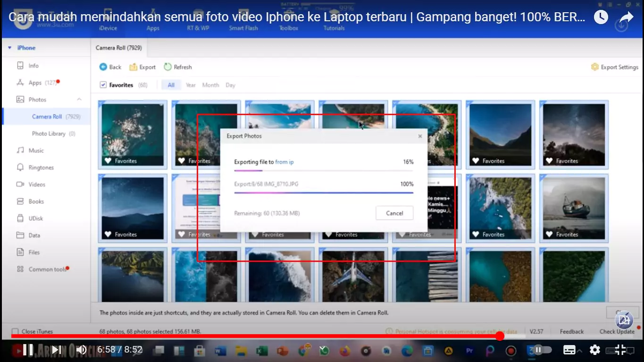644x362 pixels.
Task: Collapse the iPhone device tree
Action: (9, 48)
